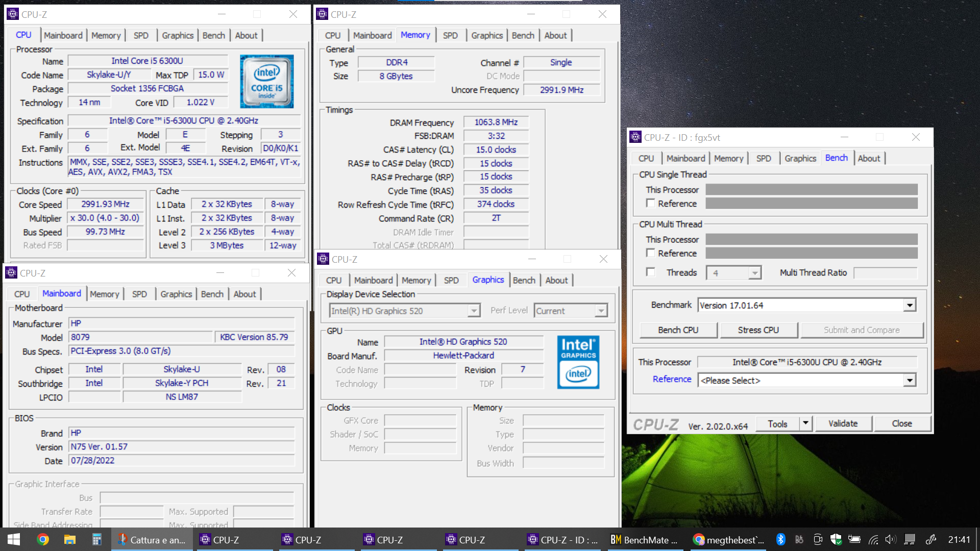Click the Intel Core i5 6300U name field
Image resolution: width=980 pixels, height=551 pixels.
[x=148, y=61]
